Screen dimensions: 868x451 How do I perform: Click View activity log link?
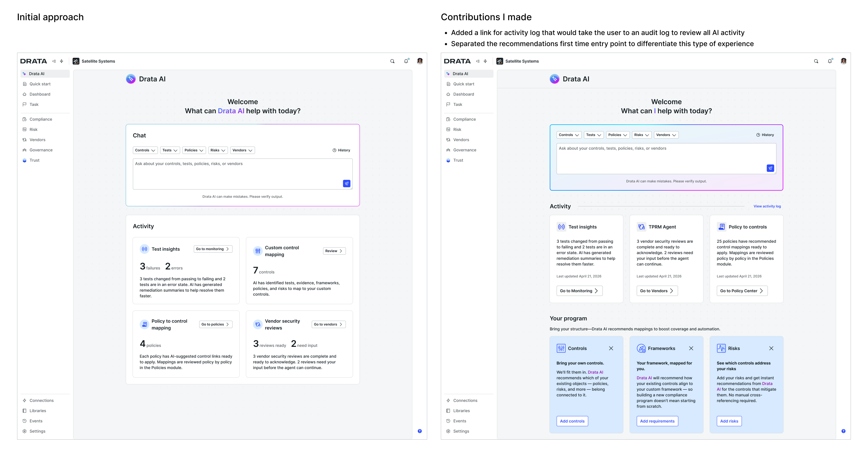[767, 206]
